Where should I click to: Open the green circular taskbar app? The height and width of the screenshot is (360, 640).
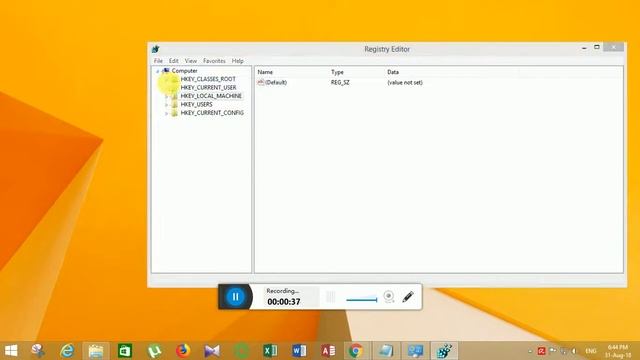tap(241, 351)
